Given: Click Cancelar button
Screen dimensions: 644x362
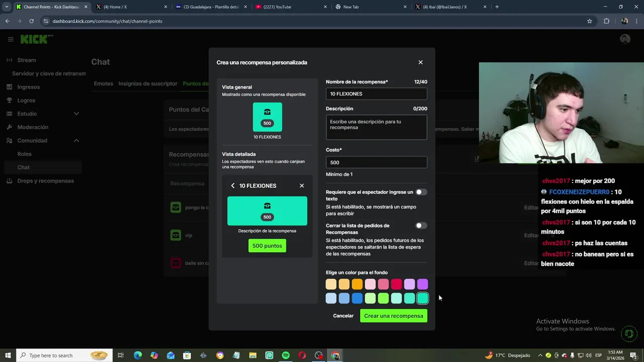Looking at the screenshot, I should click(343, 316).
